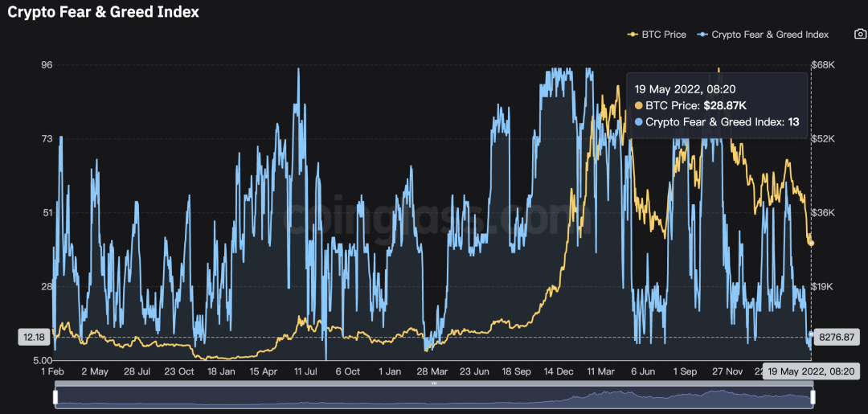Click the highlighted BTC price point at chart end

(x=811, y=243)
